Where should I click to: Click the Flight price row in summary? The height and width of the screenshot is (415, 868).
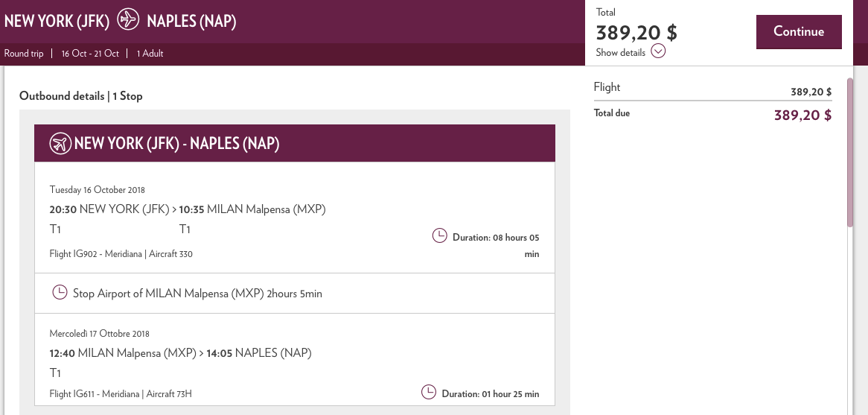click(712, 89)
